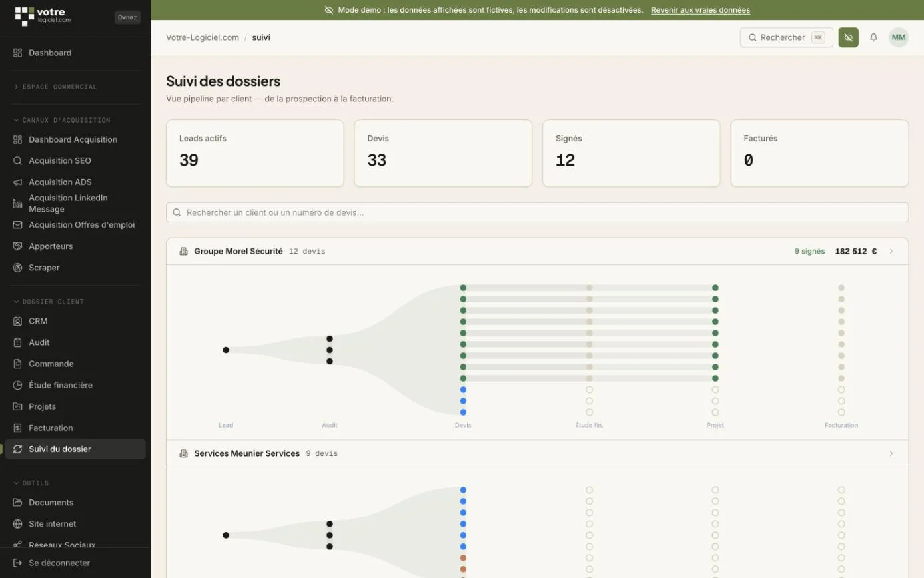Click Revenir aux vraies données link

700,10
